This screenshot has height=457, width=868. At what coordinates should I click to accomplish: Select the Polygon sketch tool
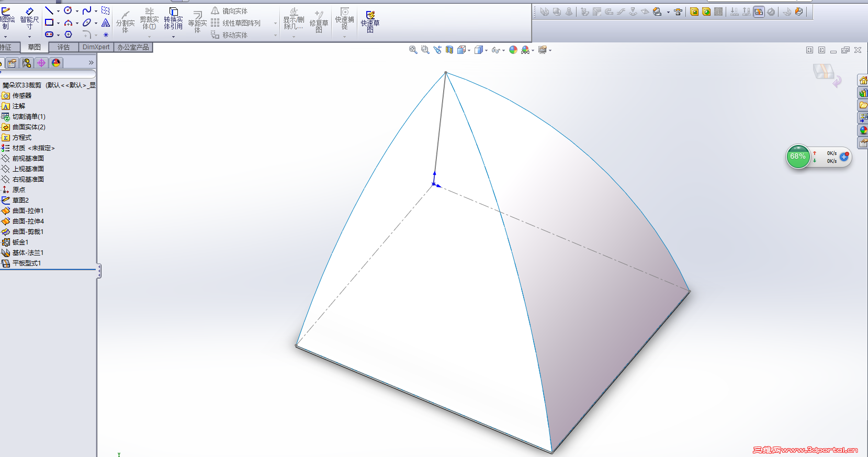tap(68, 35)
